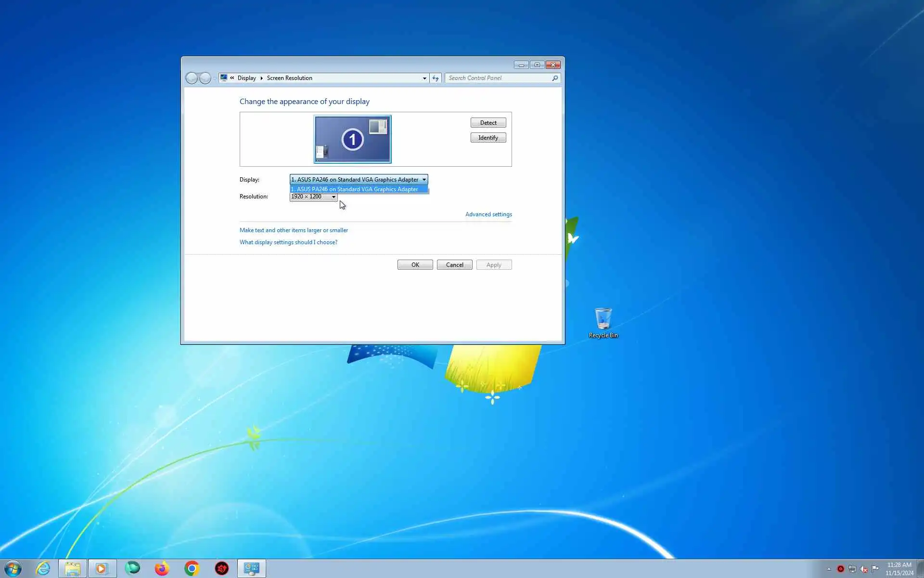The height and width of the screenshot is (578, 924).
Task: Open the Advanced settings link
Action: (x=488, y=214)
